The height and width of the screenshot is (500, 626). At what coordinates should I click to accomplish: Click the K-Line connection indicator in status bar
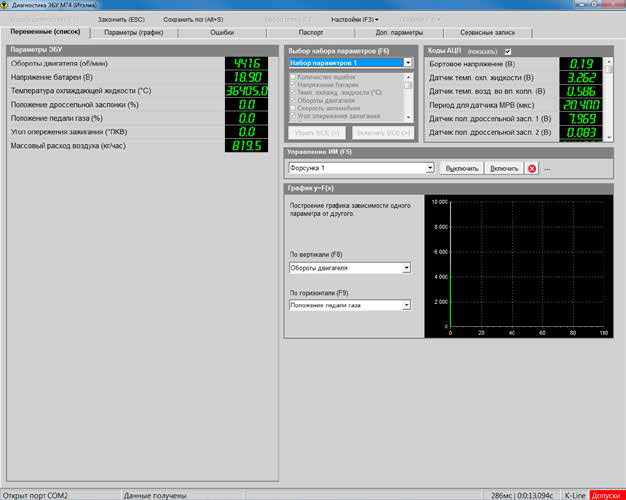coord(575,495)
